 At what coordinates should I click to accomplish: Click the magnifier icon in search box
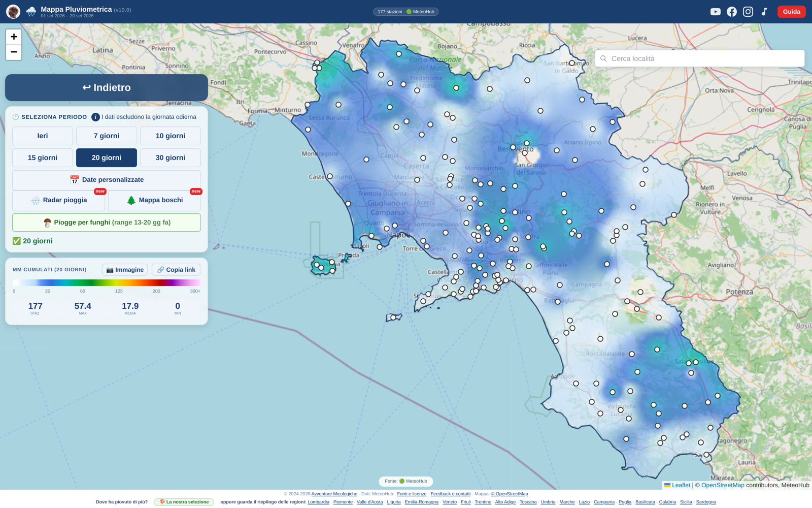603,58
